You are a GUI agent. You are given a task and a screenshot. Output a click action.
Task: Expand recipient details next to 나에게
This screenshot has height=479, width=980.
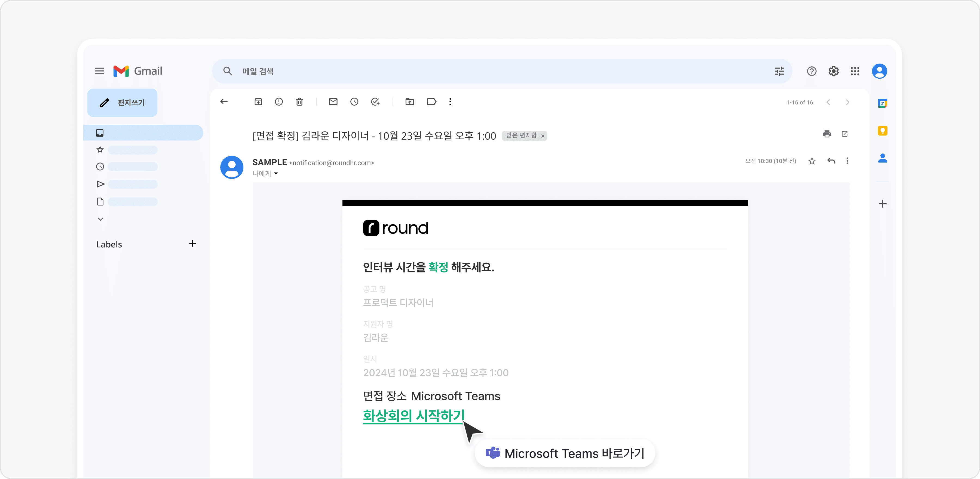(x=276, y=173)
